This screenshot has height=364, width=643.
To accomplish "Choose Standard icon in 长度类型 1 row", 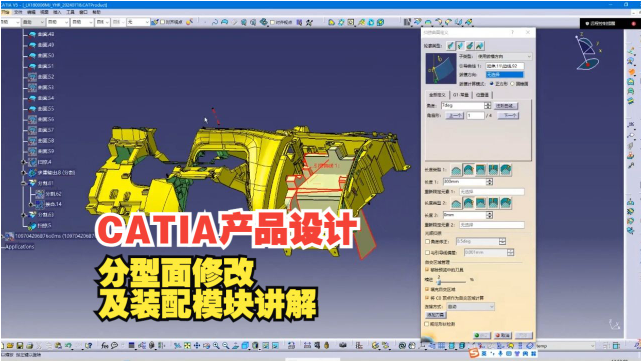I will [x=468, y=170].
